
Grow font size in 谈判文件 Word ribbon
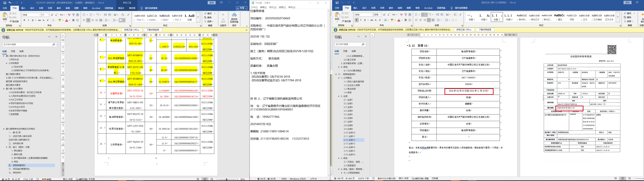(52, 15)
